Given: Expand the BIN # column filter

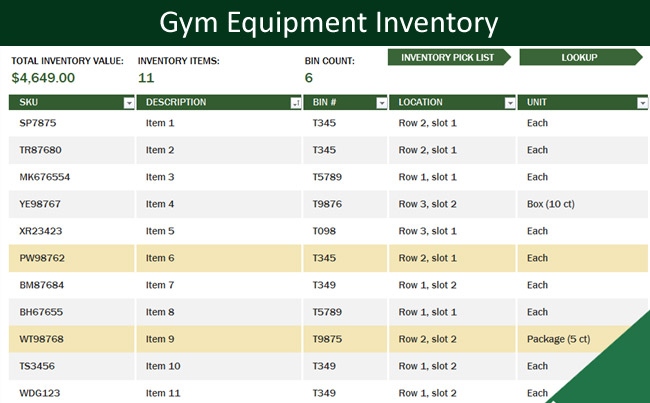Looking at the screenshot, I should [381, 102].
